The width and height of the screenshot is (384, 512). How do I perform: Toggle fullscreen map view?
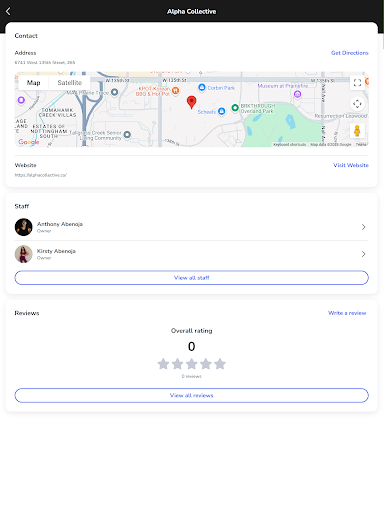click(x=357, y=83)
